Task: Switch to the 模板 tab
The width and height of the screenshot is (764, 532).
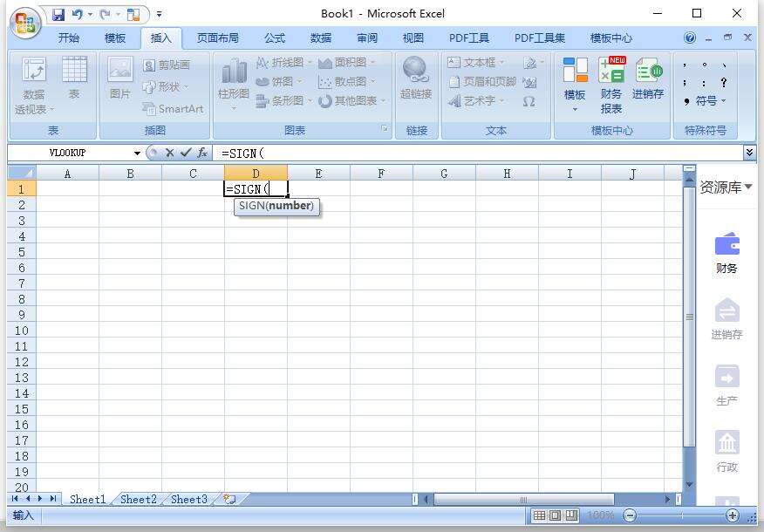Action: pyautogui.click(x=115, y=38)
